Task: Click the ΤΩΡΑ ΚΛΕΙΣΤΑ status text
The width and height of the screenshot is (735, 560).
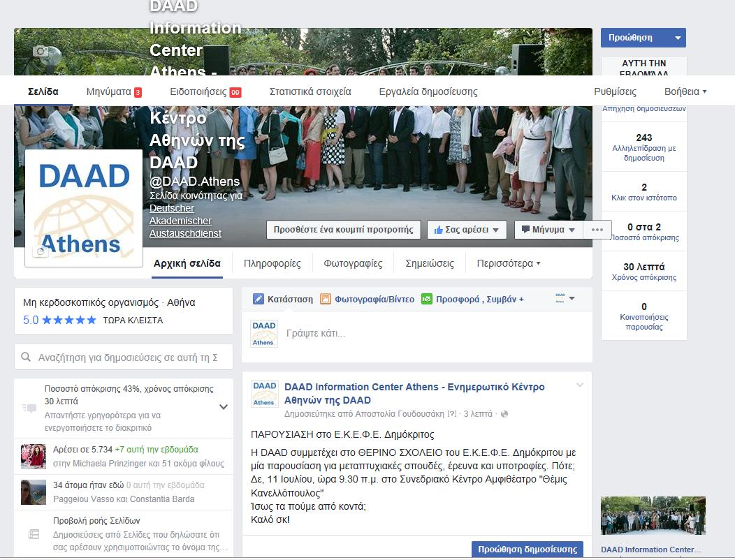Action: 133,320
